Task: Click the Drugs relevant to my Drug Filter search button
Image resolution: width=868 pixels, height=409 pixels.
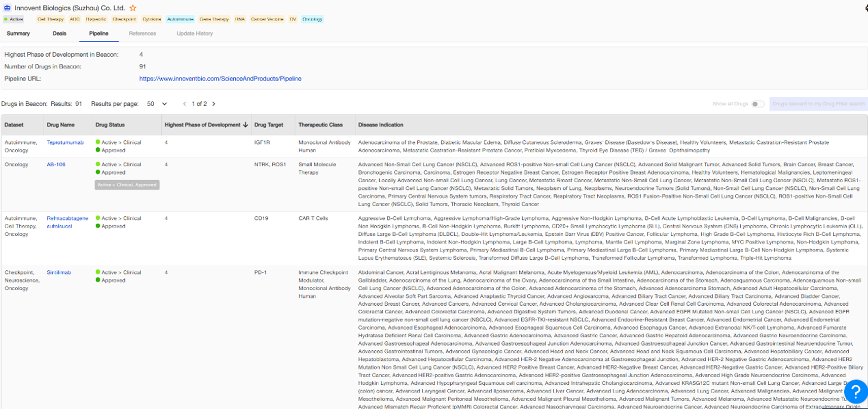Action: click(x=818, y=104)
